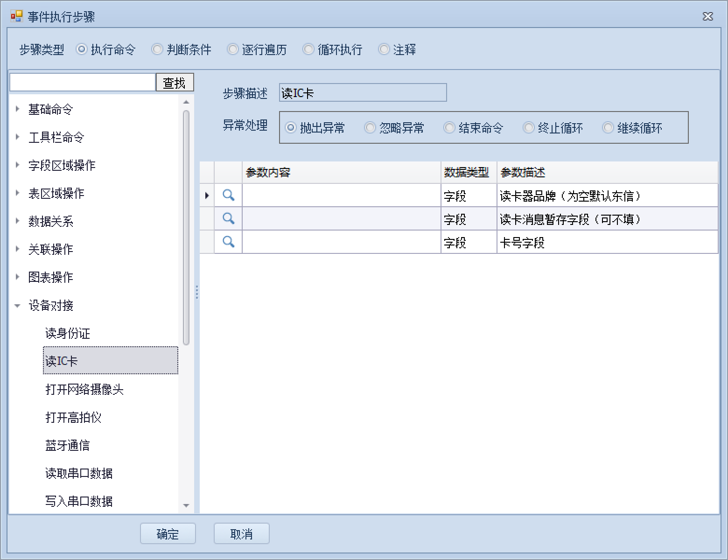Close the 事件执行步骤 dialog

coord(707,17)
